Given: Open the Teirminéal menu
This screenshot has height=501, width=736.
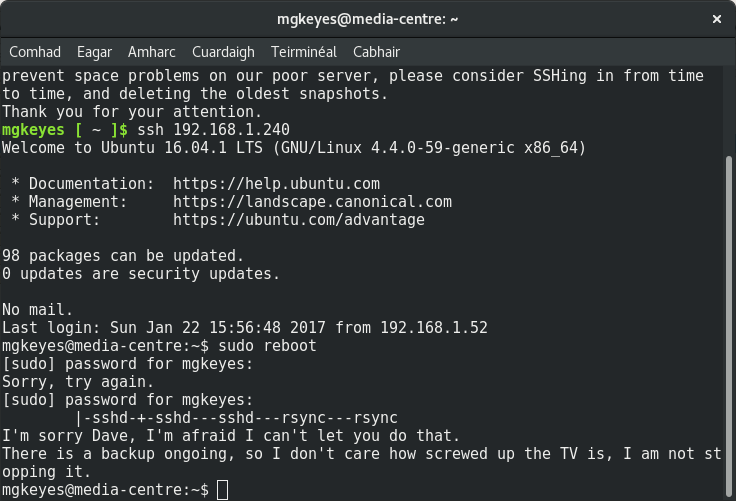Looking at the screenshot, I should (x=304, y=52).
